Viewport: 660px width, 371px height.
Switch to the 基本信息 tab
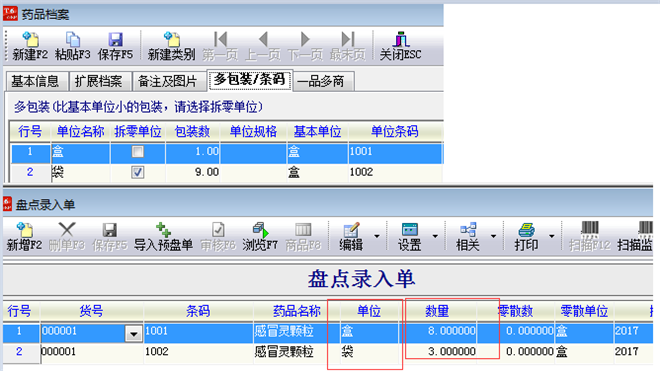tap(35, 81)
